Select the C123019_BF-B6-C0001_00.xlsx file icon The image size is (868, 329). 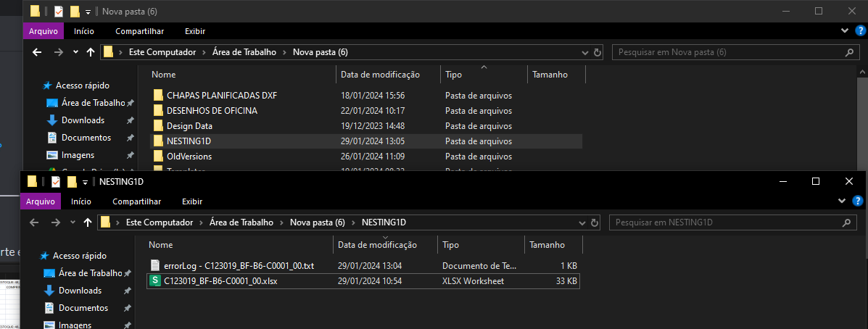[154, 281]
